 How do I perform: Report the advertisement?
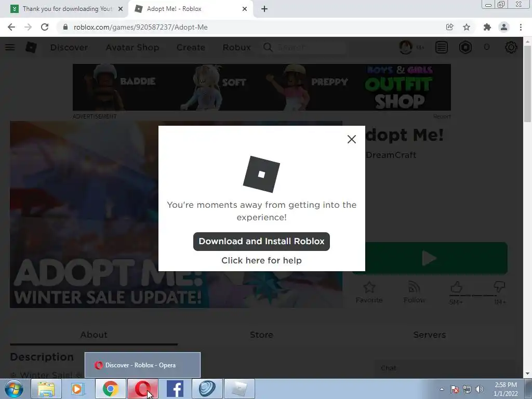tap(442, 116)
